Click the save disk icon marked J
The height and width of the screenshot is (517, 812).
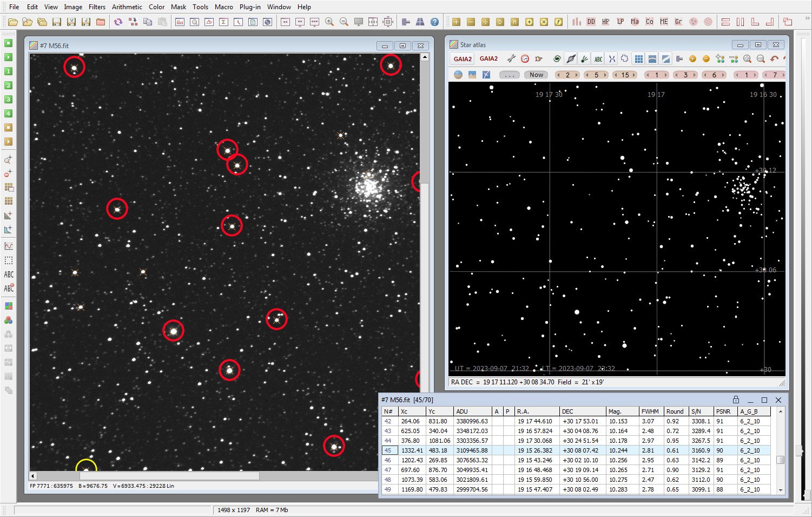point(86,22)
